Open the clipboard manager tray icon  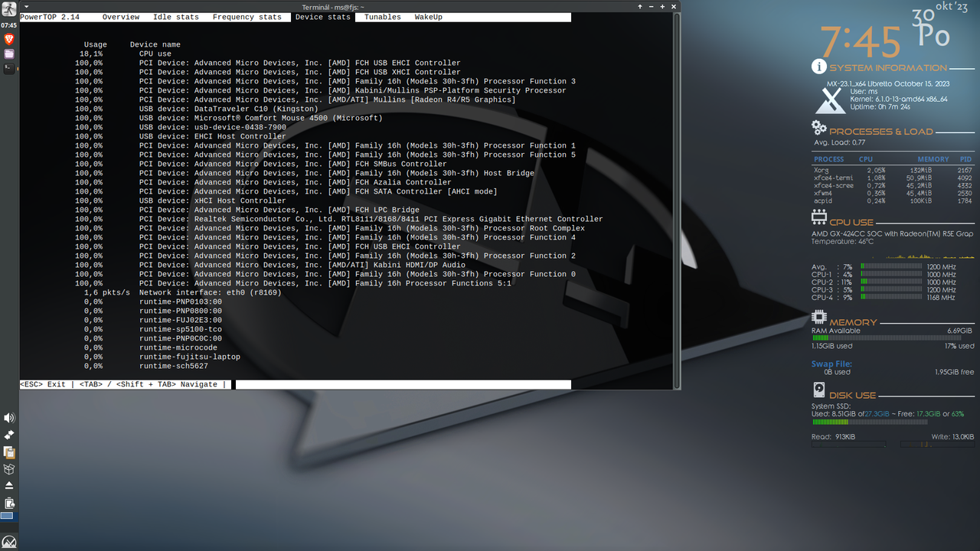pos(9,452)
